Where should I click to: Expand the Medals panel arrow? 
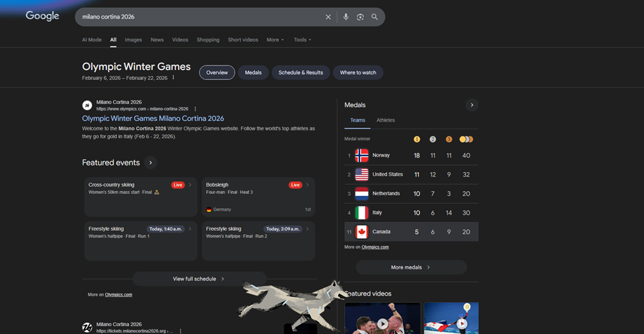pyautogui.click(x=471, y=105)
